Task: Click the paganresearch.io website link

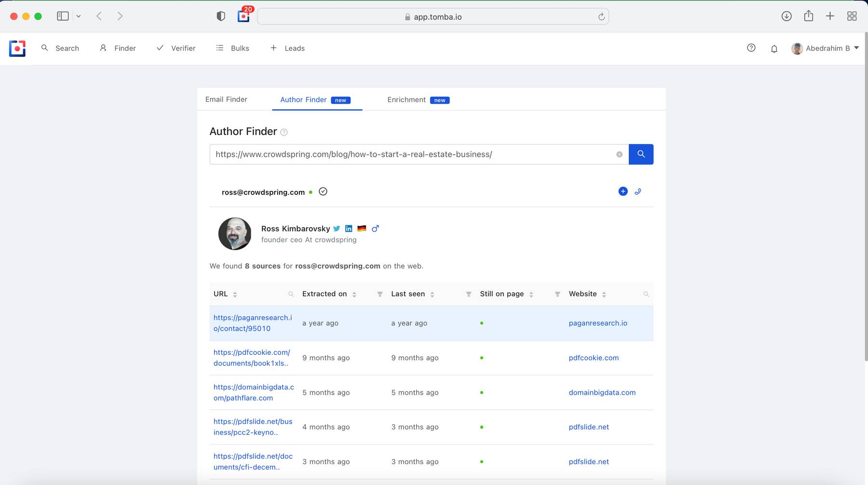Action: (598, 323)
